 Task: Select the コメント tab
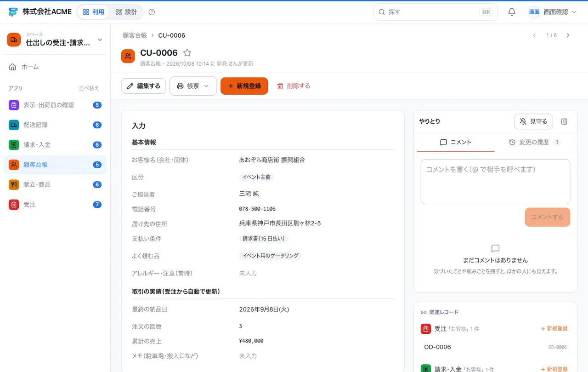[x=456, y=142]
